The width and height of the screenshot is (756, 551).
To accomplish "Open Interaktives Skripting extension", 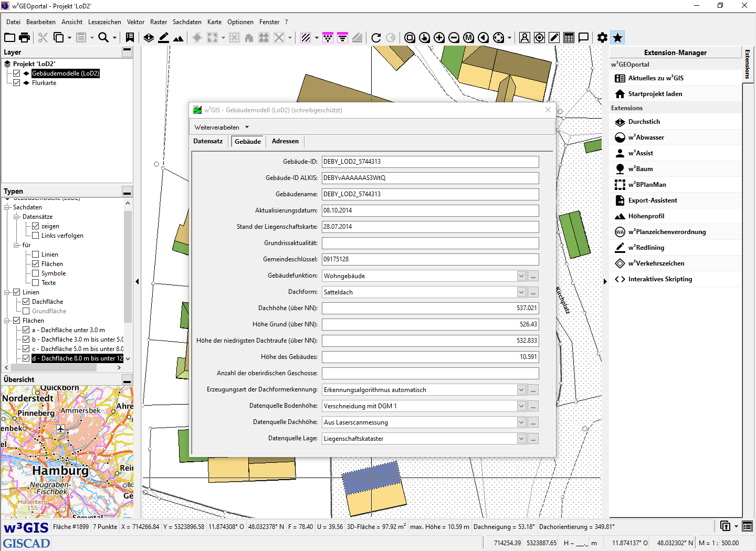I will [x=676, y=279].
